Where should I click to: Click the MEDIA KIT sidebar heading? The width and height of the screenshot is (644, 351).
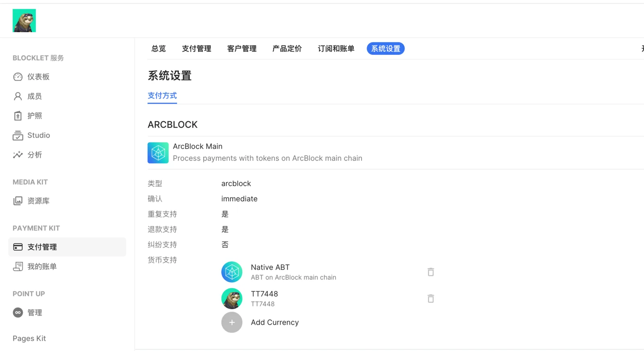(x=30, y=182)
